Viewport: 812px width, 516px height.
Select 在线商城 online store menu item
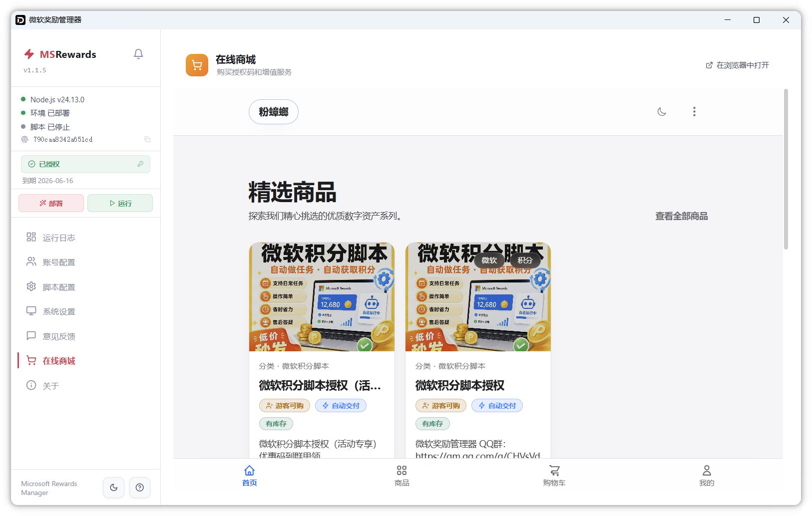click(x=85, y=361)
